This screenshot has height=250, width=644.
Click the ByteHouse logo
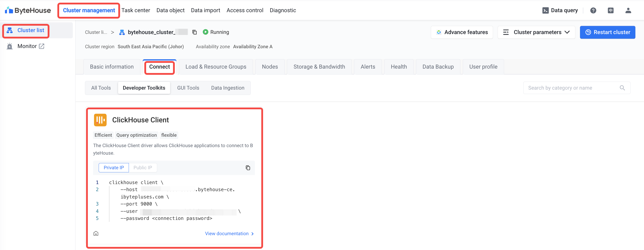point(28,10)
